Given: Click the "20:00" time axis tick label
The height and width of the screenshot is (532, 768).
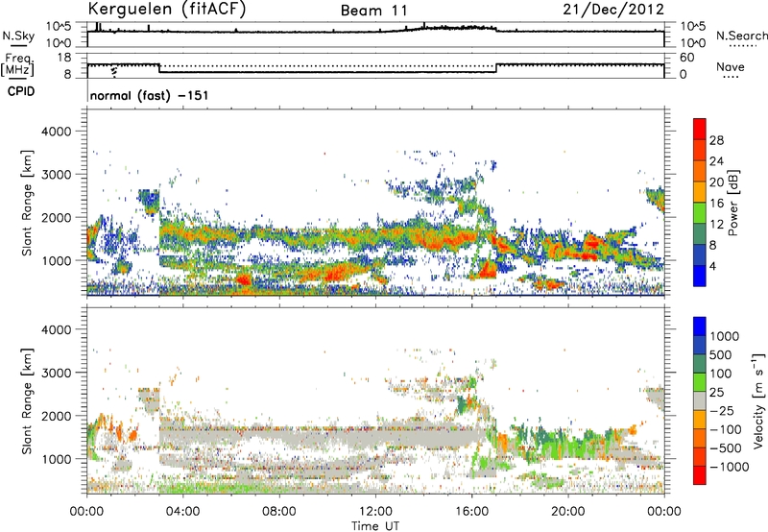Looking at the screenshot, I should pyautogui.click(x=568, y=512).
